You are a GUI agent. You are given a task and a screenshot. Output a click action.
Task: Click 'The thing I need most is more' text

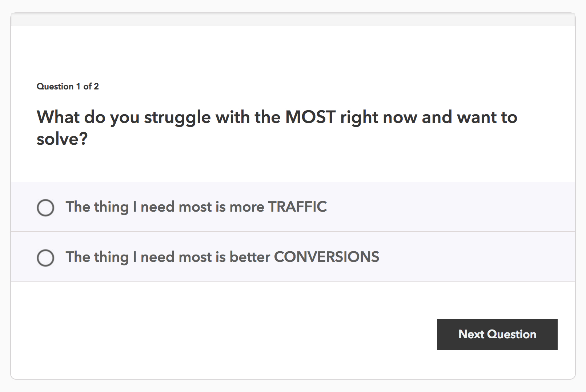click(x=165, y=207)
